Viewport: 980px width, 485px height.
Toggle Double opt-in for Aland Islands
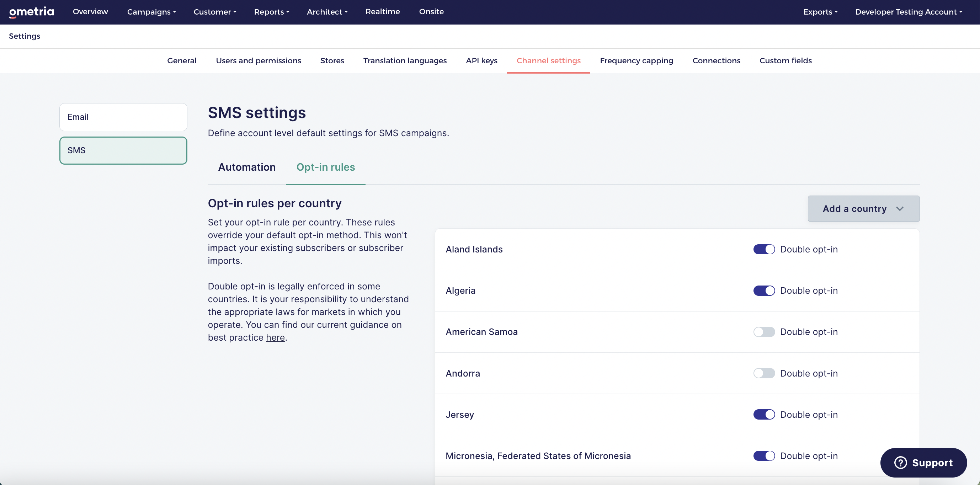[x=764, y=249]
